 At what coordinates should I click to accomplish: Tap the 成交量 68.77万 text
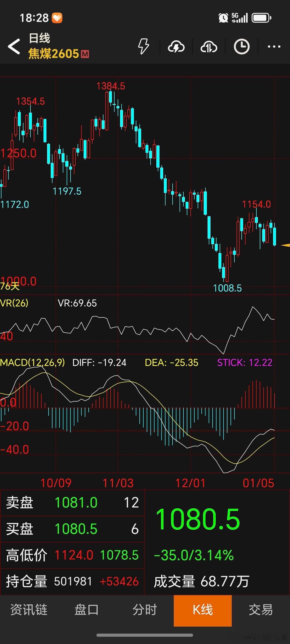(202, 581)
